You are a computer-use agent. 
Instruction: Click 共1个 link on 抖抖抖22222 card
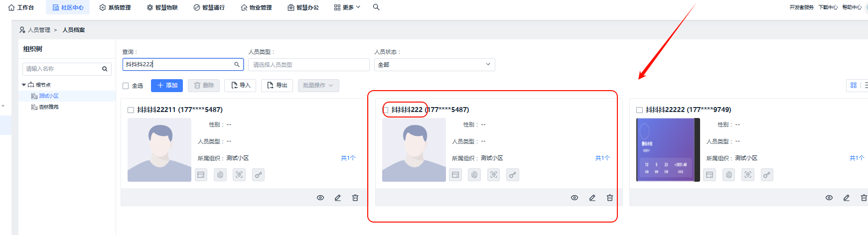coord(857,158)
